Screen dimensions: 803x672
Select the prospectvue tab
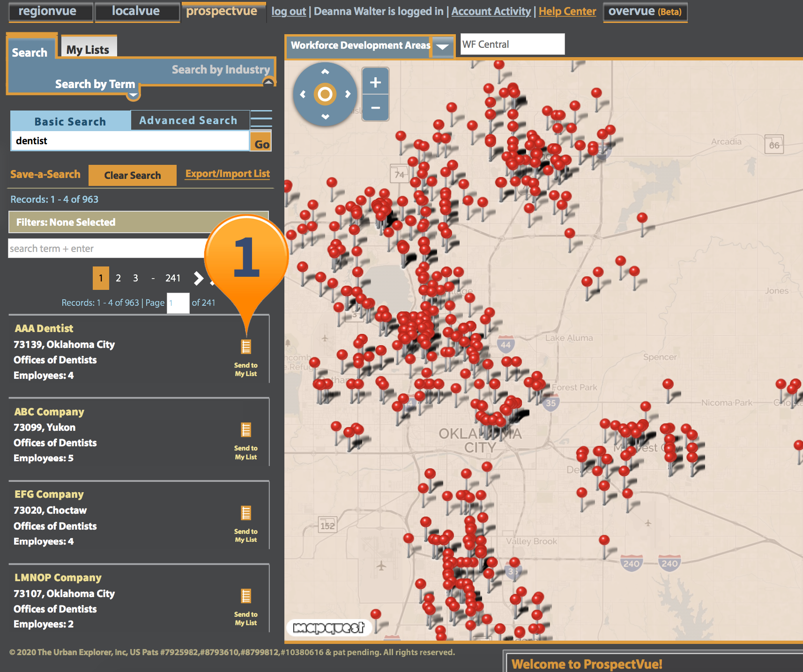pos(223,11)
